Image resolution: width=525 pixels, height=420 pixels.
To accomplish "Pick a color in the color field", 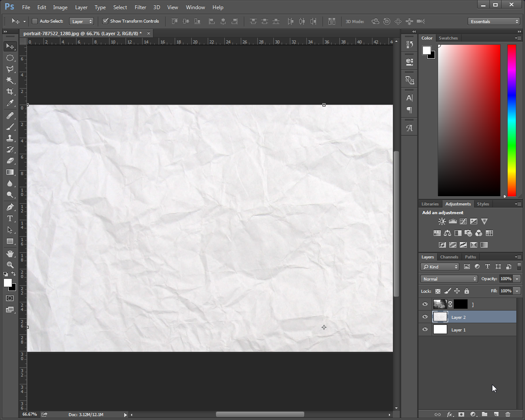I will click(469, 120).
